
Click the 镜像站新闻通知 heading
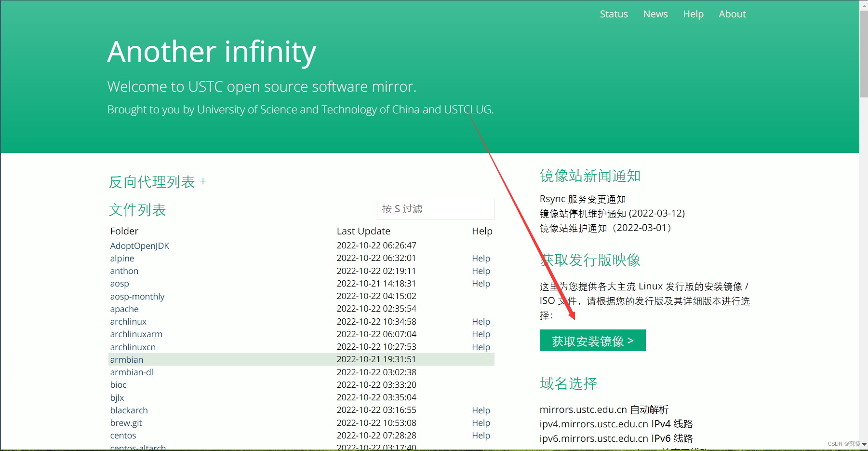coord(590,176)
